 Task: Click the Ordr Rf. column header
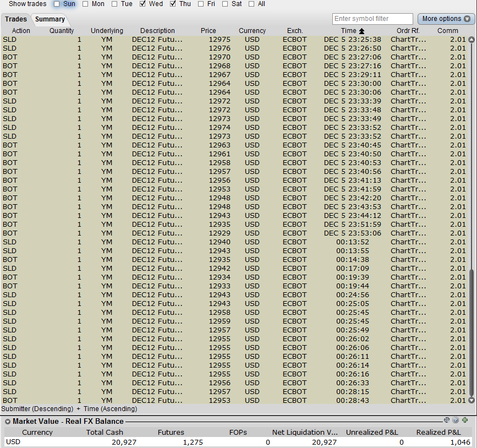pos(408,31)
